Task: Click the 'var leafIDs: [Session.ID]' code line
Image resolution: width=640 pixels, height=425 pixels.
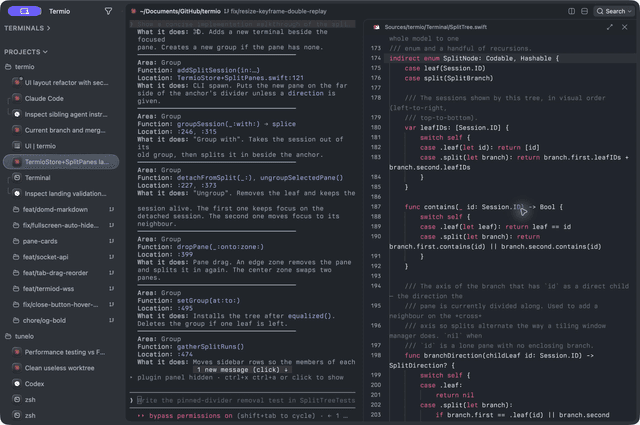Action: [457, 128]
